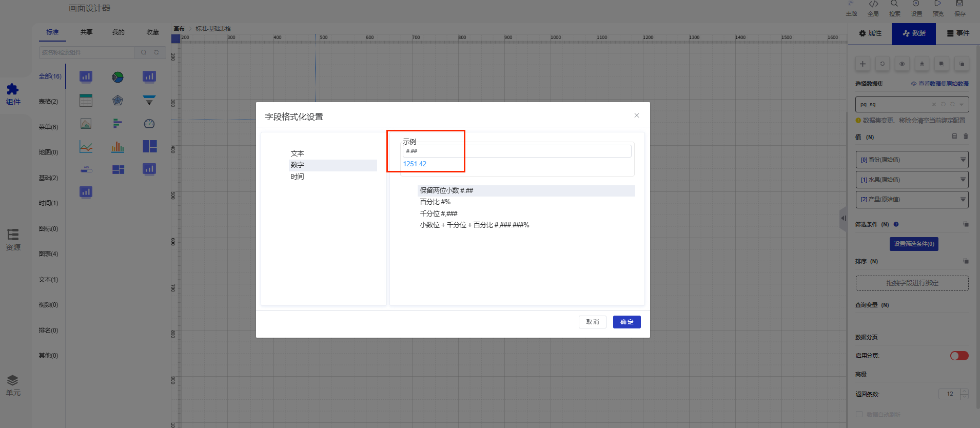Select the pie chart component icon
The image size is (980, 428).
[117, 77]
